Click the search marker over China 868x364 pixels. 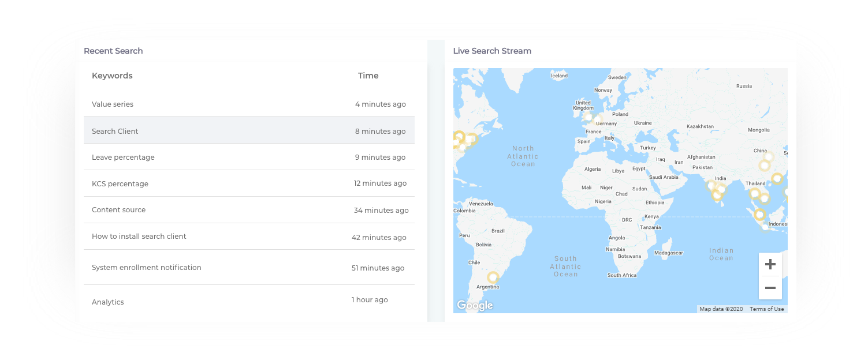point(765,166)
